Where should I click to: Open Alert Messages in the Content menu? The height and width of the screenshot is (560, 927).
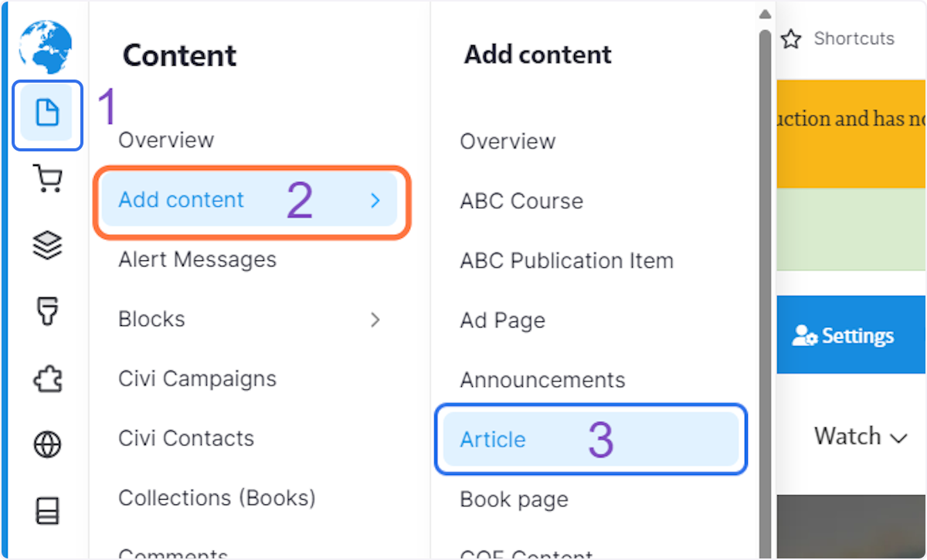[x=197, y=260]
